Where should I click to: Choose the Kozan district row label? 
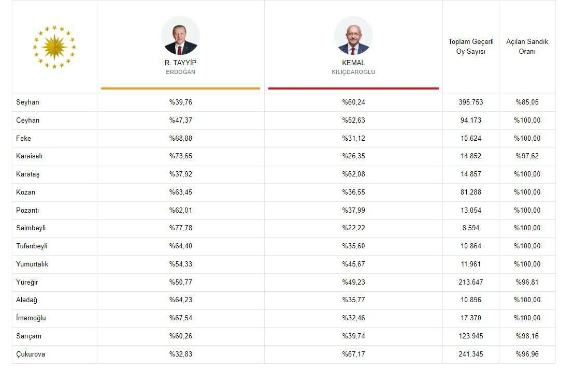tap(26, 192)
